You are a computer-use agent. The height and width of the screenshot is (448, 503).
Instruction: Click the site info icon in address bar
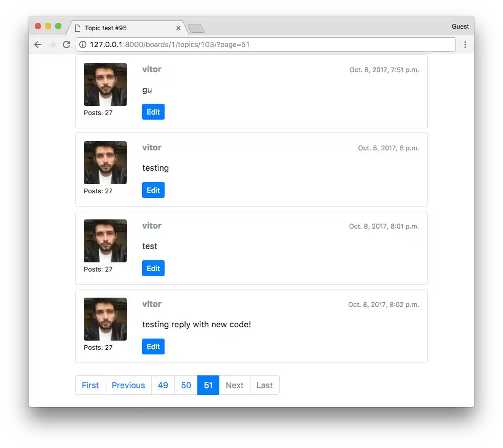pyautogui.click(x=83, y=44)
